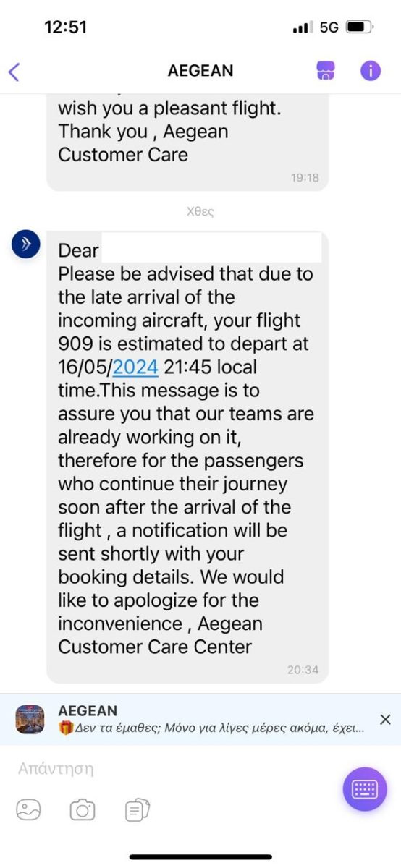Tap the AEGEAN promo banner thumbnail
The height and width of the screenshot is (868, 401).
coord(30,720)
